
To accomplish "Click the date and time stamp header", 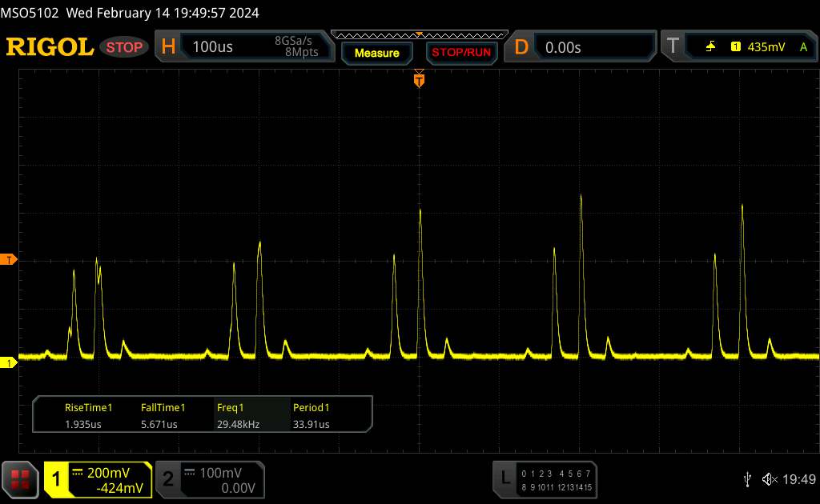I will point(163,13).
